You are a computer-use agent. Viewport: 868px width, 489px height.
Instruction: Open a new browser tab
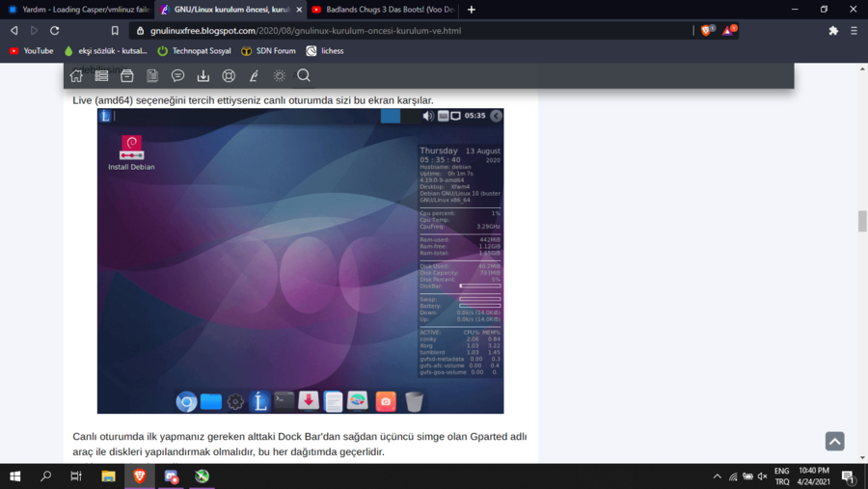tap(471, 10)
